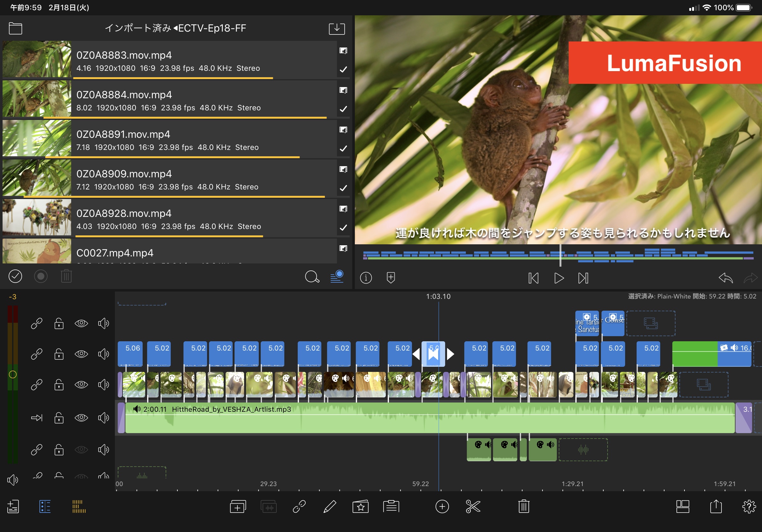The image size is (762, 532).
Task: Open the source folder browser icon
Action: [15, 28]
